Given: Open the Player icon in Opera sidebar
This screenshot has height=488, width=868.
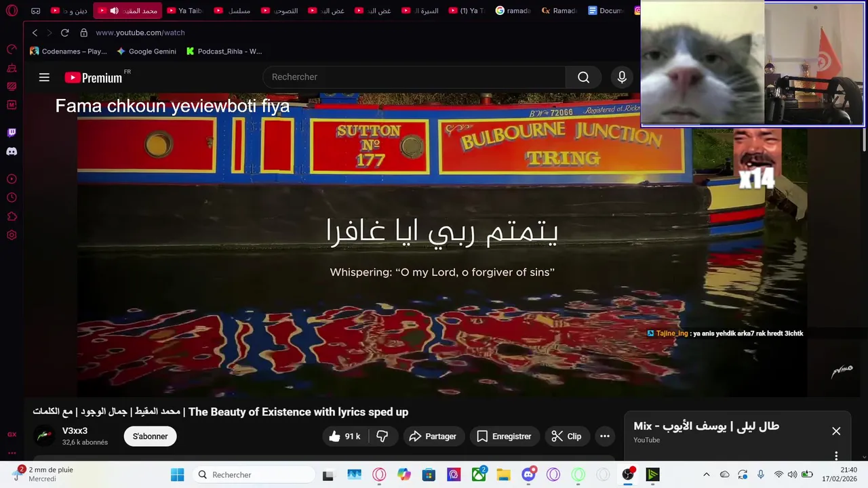Looking at the screenshot, I should (x=12, y=179).
